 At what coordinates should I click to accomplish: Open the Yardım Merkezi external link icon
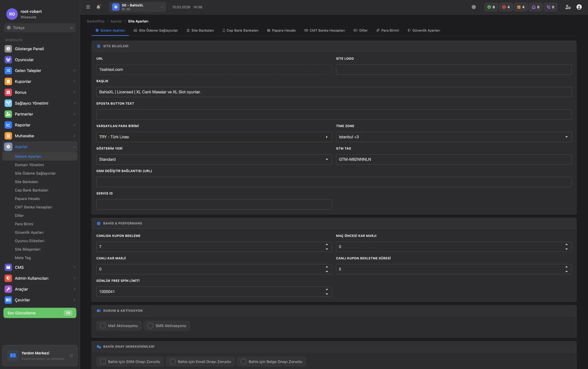click(x=71, y=356)
